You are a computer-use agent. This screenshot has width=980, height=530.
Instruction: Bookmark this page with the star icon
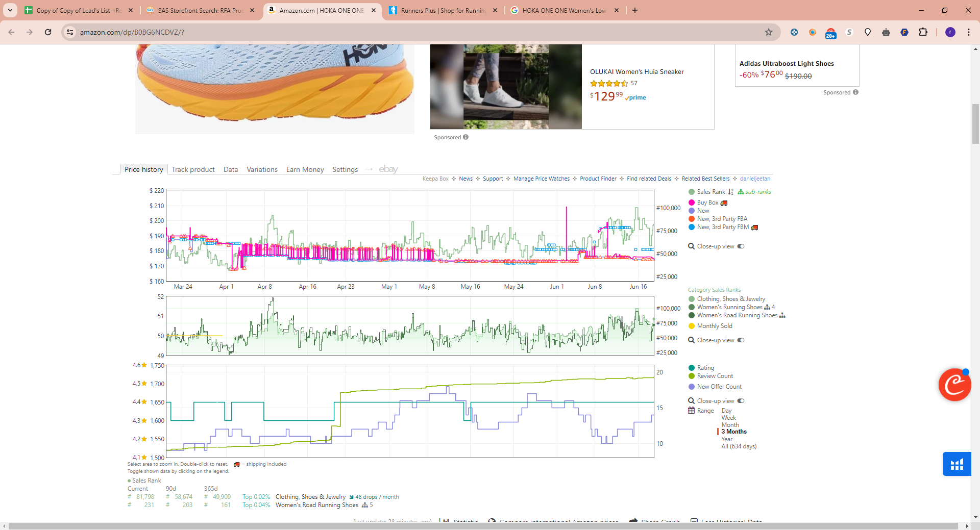coord(769,32)
